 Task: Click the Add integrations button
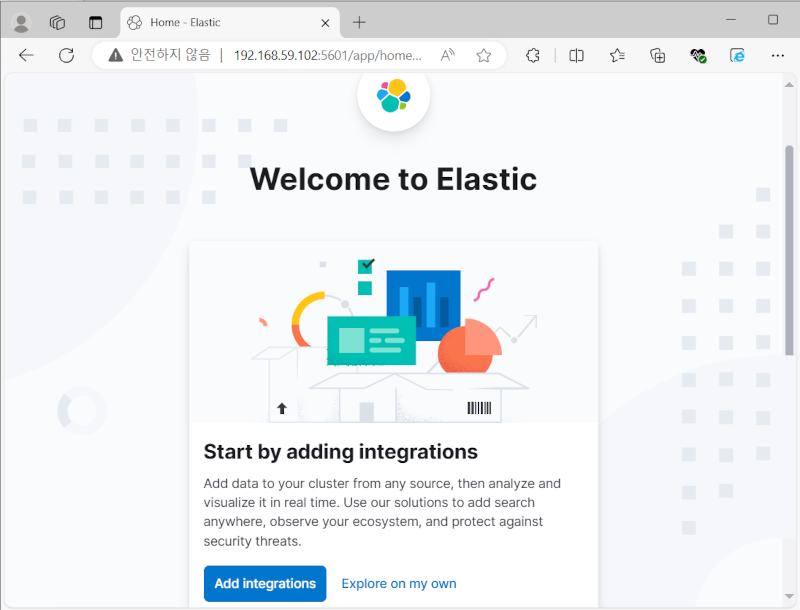click(x=265, y=583)
